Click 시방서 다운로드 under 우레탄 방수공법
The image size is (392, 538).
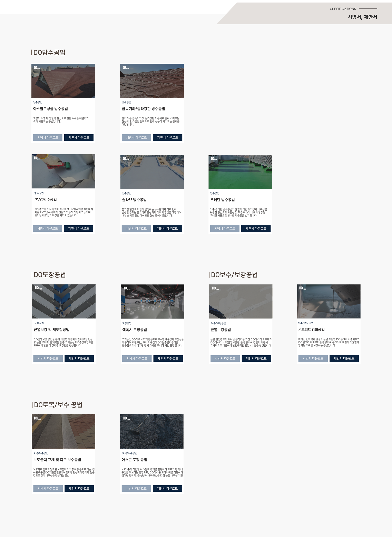coord(225,229)
